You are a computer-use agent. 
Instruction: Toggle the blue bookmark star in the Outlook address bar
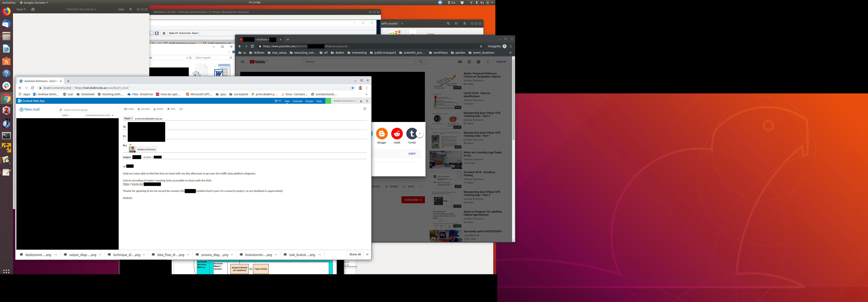coord(352,88)
